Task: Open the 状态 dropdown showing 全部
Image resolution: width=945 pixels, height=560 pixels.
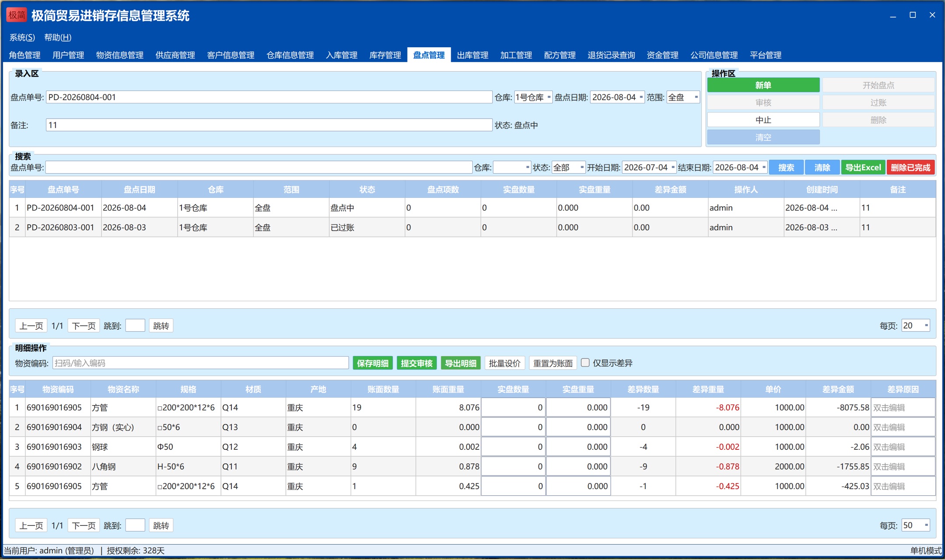Action: tap(568, 167)
